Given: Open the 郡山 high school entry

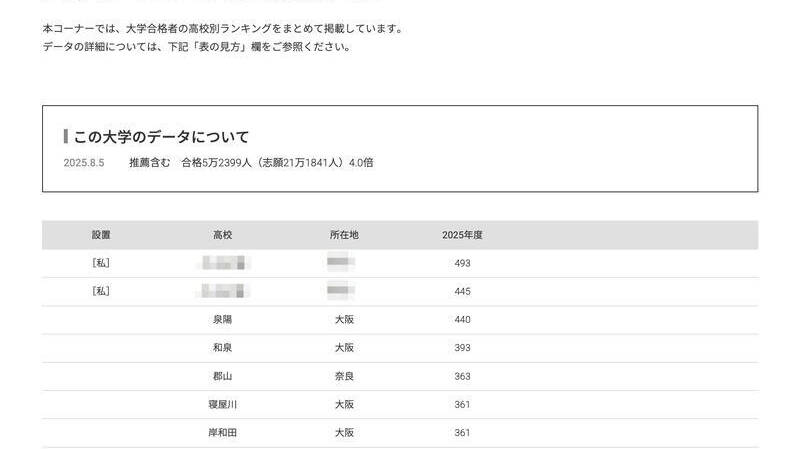Looking at the screenshot, I should [x=222, y=376].
